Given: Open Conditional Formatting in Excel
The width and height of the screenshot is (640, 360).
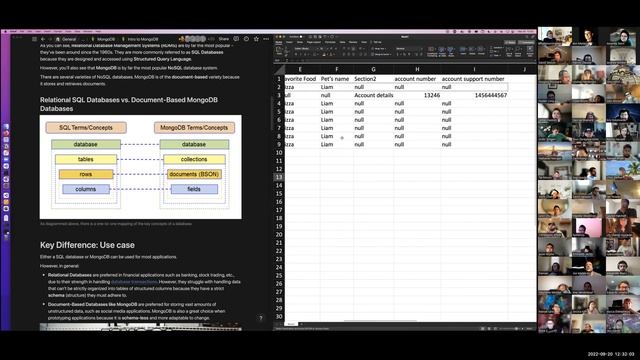Looking at the screenshot, I should (x=432, y=51).
